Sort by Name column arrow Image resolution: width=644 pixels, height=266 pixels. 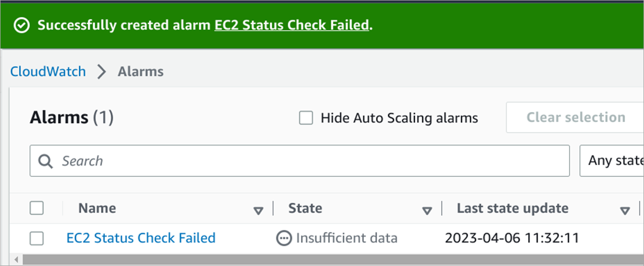click(258, 210)
